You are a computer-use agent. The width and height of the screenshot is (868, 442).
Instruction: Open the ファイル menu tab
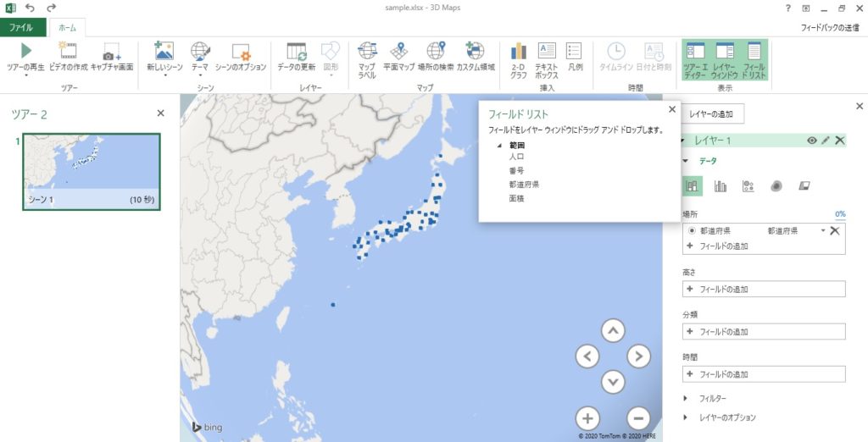[x=21, y=27]
